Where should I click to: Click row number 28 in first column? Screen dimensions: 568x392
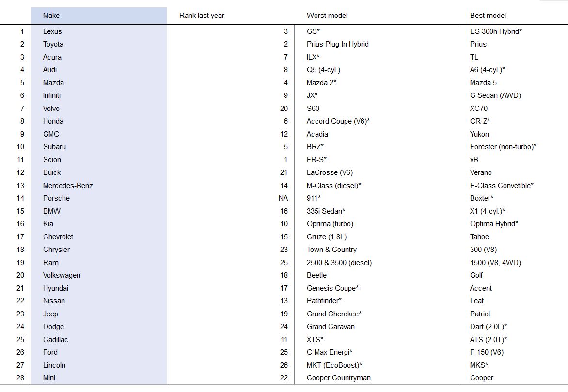click(20, 378)
